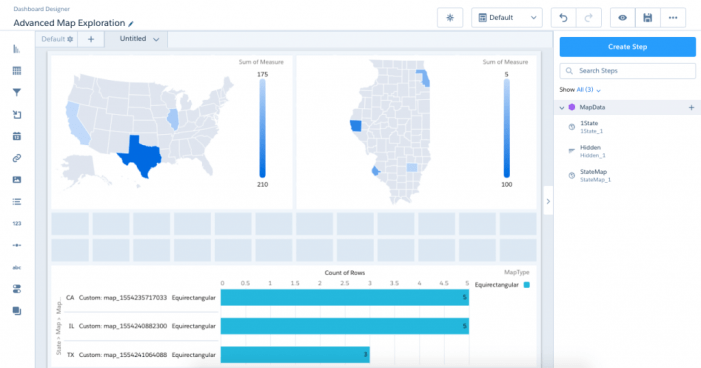Click the 'Custom: map_1554235717033' label
701x368 pixels.
point(123,298)
